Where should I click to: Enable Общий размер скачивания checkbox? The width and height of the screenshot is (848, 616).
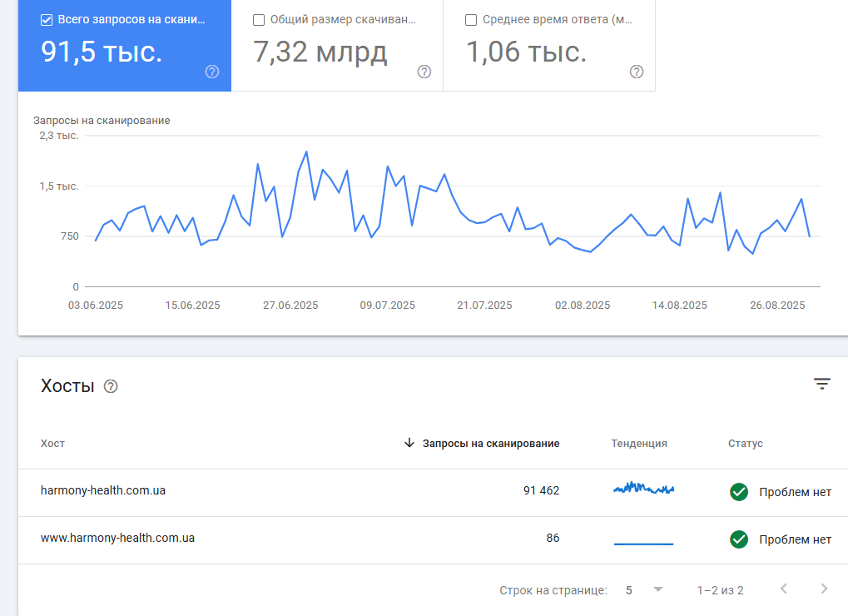coord(259,20)
